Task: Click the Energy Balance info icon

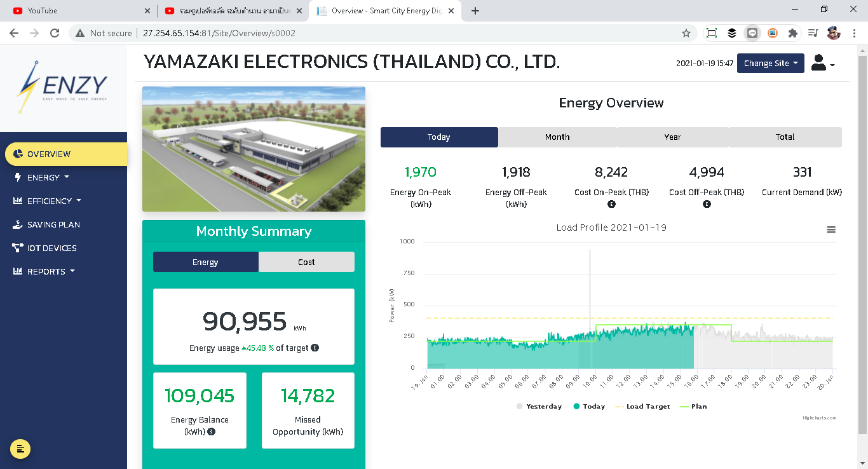Action: [212, 432]
